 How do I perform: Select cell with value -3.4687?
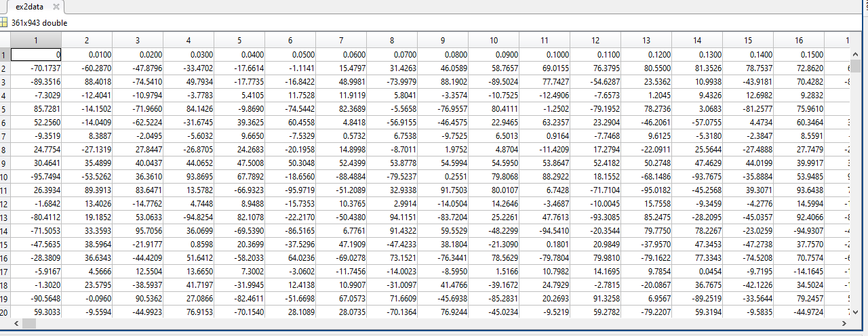click(545, 204)
